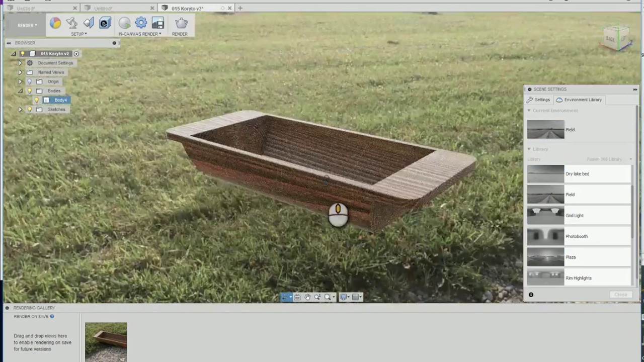The image size is (644, 362).
Task: Toggle visibility lightbulb of 015 Koryto v2
Action: 22,54
